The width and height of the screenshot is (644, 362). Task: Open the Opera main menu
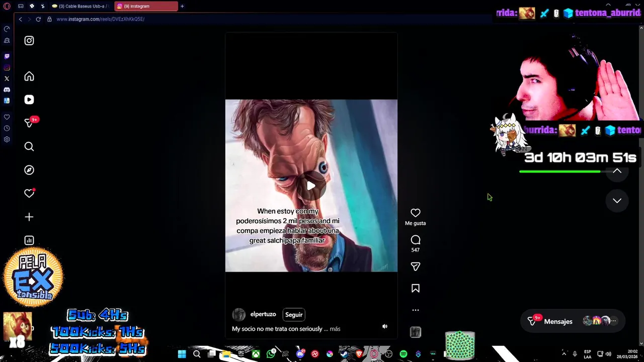point(7,6)
